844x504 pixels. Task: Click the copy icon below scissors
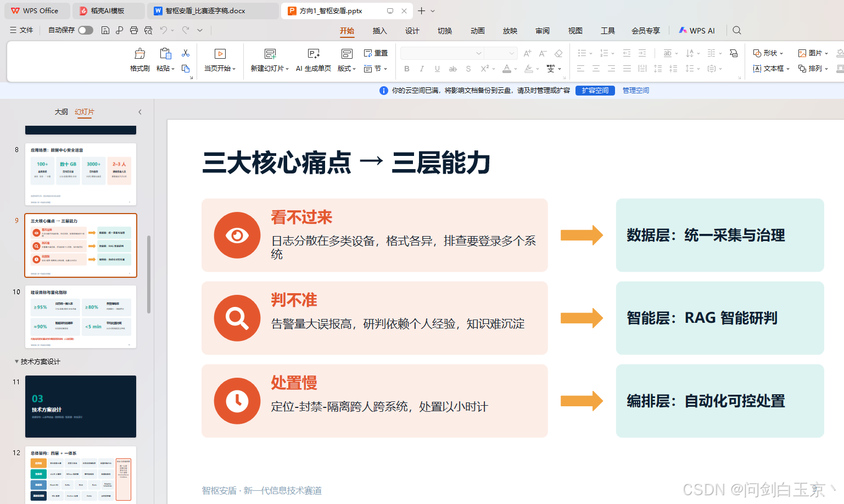tap(186, 69)
